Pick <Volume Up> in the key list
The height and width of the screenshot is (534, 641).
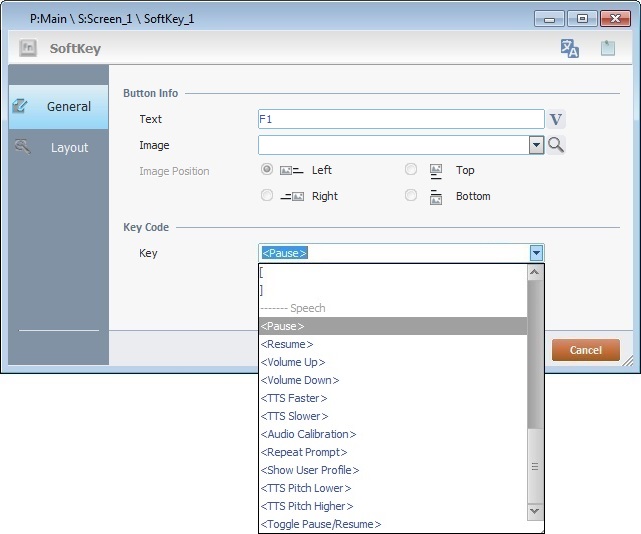(293, 362)
